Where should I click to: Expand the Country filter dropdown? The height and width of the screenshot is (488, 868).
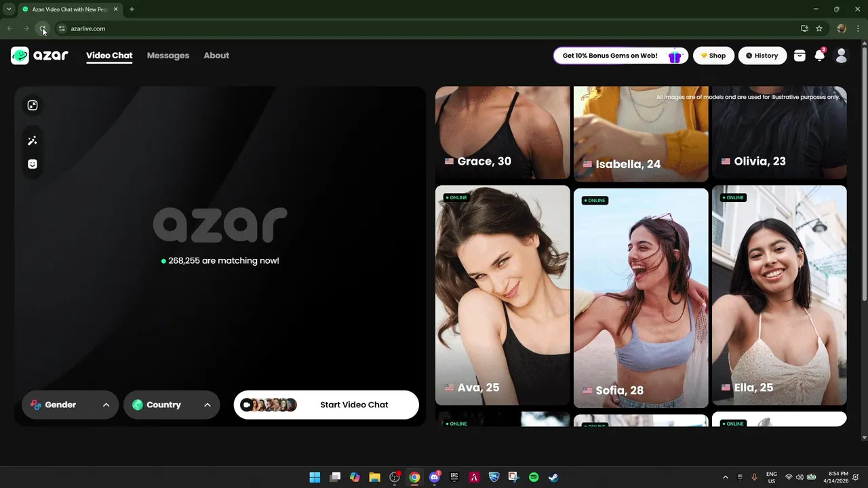[x=172, y=405]
